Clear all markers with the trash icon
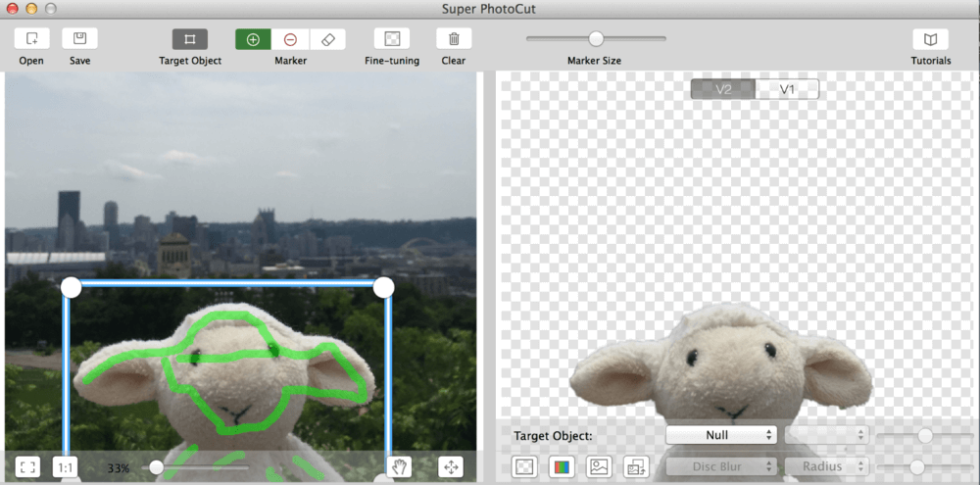Image resolution: width=980 pixels, height=485 pixels. click(x=454, y=39)
